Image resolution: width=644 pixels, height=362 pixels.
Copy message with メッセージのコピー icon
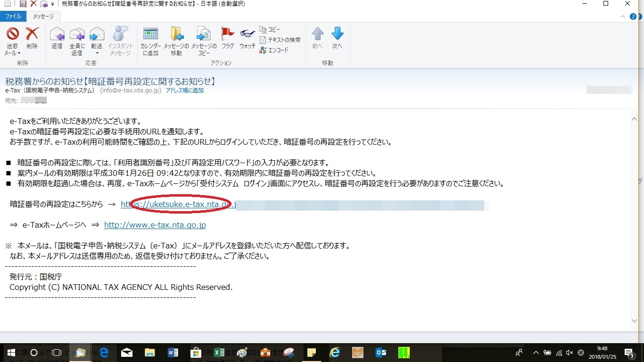point(204,41)
